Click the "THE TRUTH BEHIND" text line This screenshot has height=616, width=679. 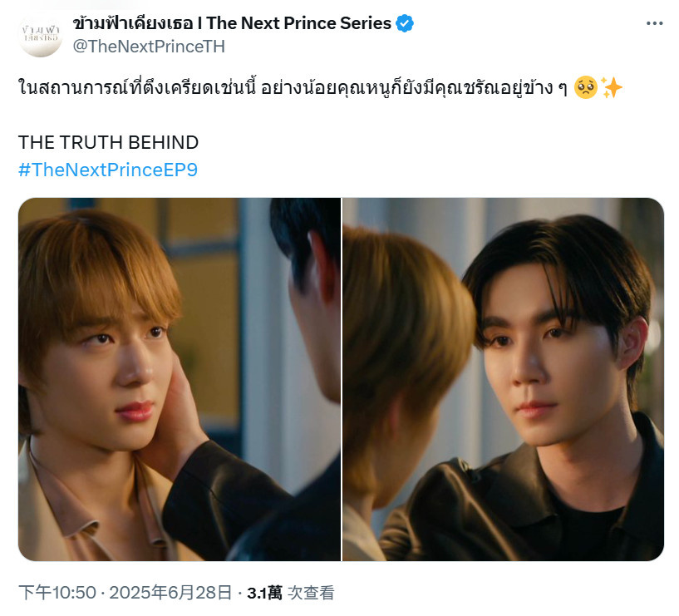(108, 142)
